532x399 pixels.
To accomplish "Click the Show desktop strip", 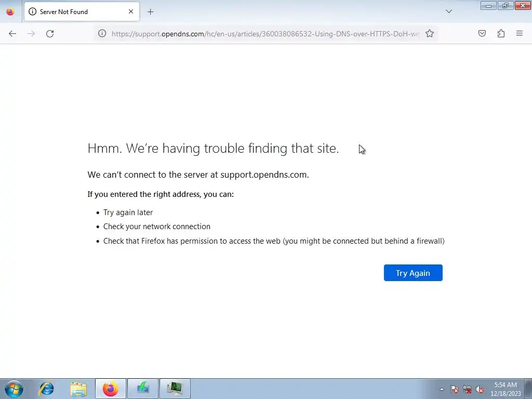I will tap(528, 389).
